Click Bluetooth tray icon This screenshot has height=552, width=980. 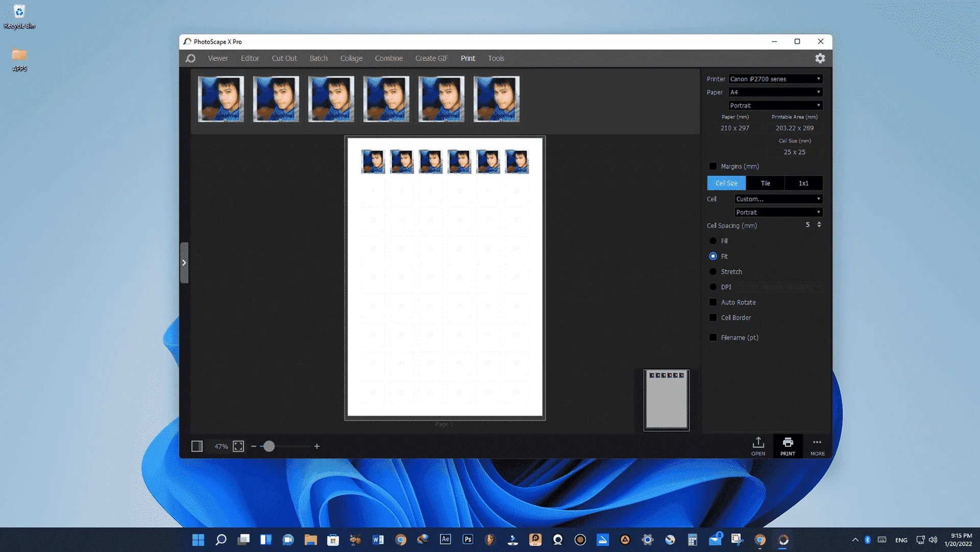868,540
